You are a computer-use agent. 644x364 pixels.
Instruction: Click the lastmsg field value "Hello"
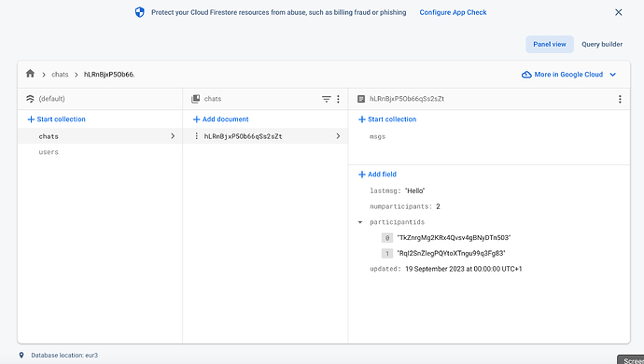pos(414,190)
